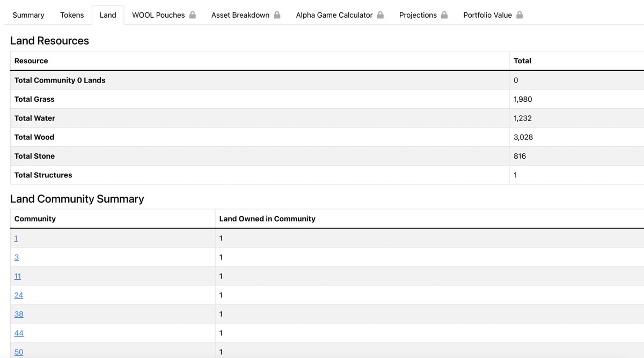Click the lock icon beside Asset Breakdown
644x358 pixels.
tap(277, 15)
